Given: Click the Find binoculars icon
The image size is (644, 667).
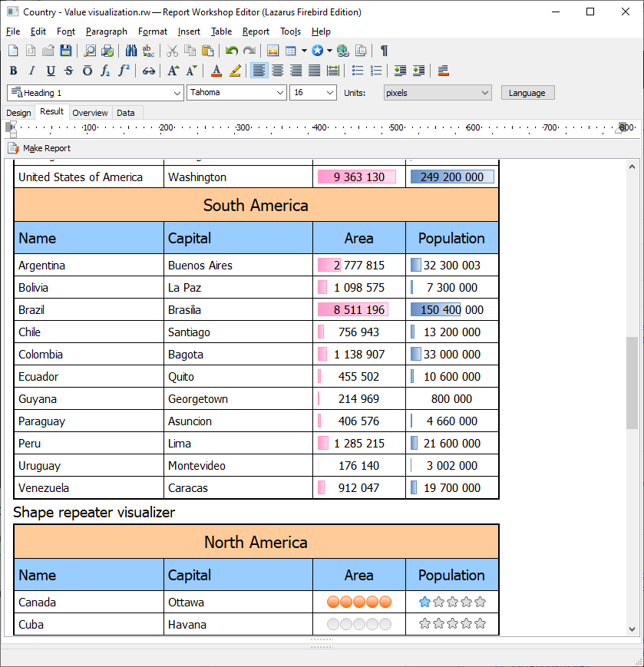Looking at the screenshot, I should pos(131,51).
